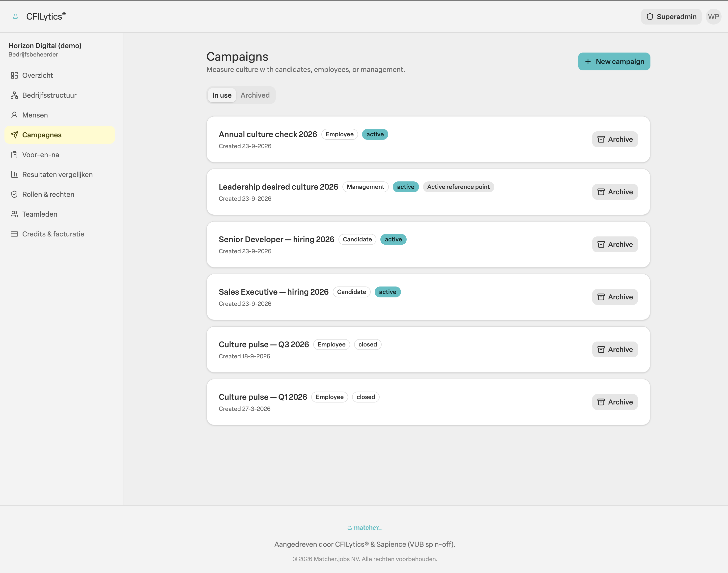Screen dimensions: 728x573
Task: Open the WP user avatar
Action: 713,17
